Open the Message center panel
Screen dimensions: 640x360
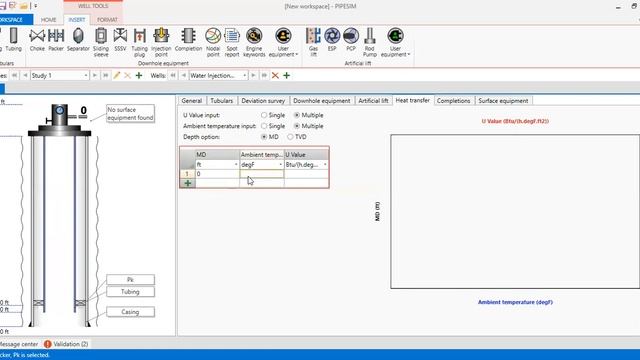19,344
